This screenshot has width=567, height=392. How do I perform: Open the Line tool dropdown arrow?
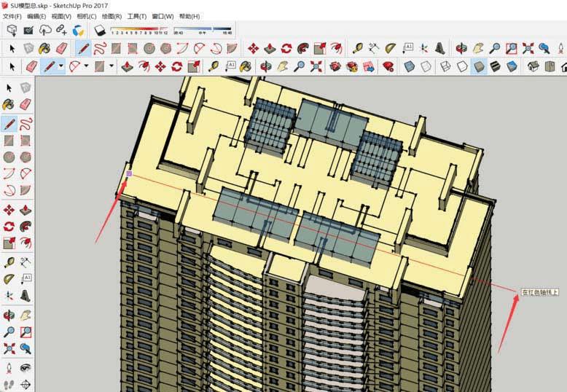61,66
